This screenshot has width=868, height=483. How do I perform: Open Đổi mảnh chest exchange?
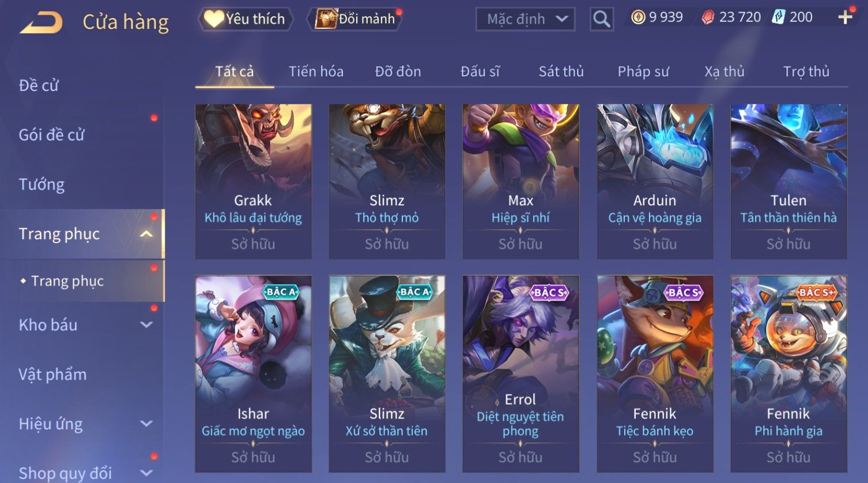(x=356, y=19)
